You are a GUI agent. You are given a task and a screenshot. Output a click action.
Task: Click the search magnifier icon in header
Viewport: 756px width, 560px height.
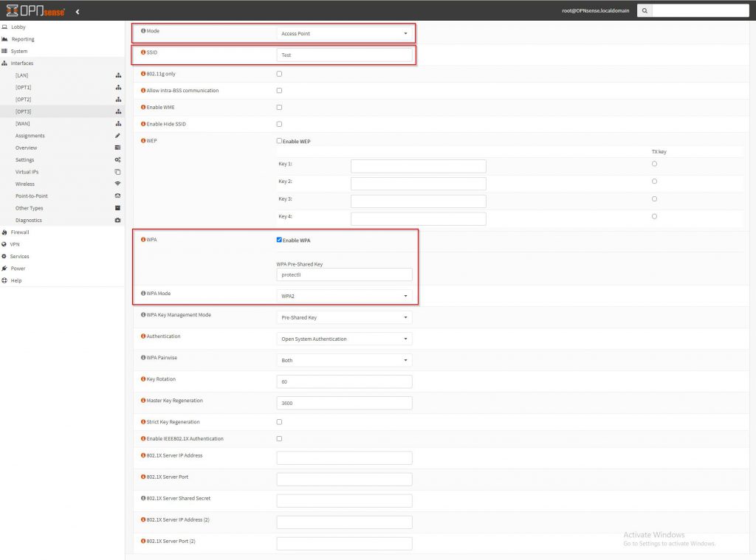tap(645, 11)
